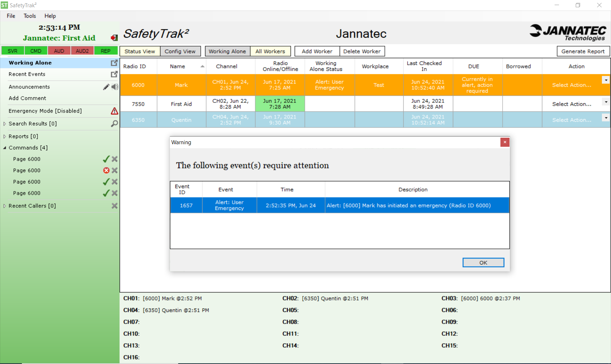Click the Channel column header
The width and height of the screenshot is (611, 364).
pos(231,66)
